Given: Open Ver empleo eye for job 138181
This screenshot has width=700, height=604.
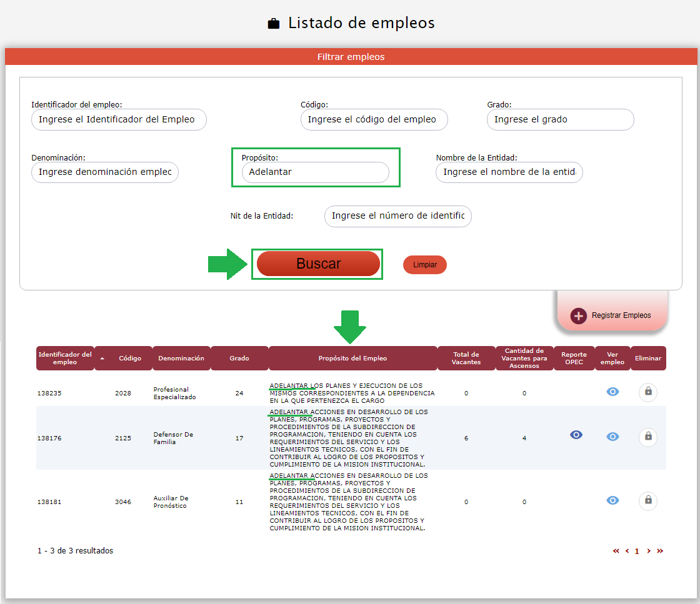Looking at the screenshot, I should point(612,500).
